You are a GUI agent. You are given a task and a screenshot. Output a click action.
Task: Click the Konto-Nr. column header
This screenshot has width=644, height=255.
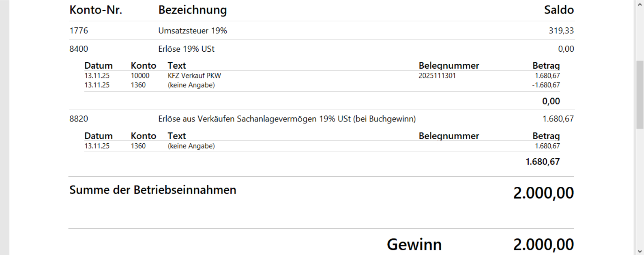coord(96,10)
